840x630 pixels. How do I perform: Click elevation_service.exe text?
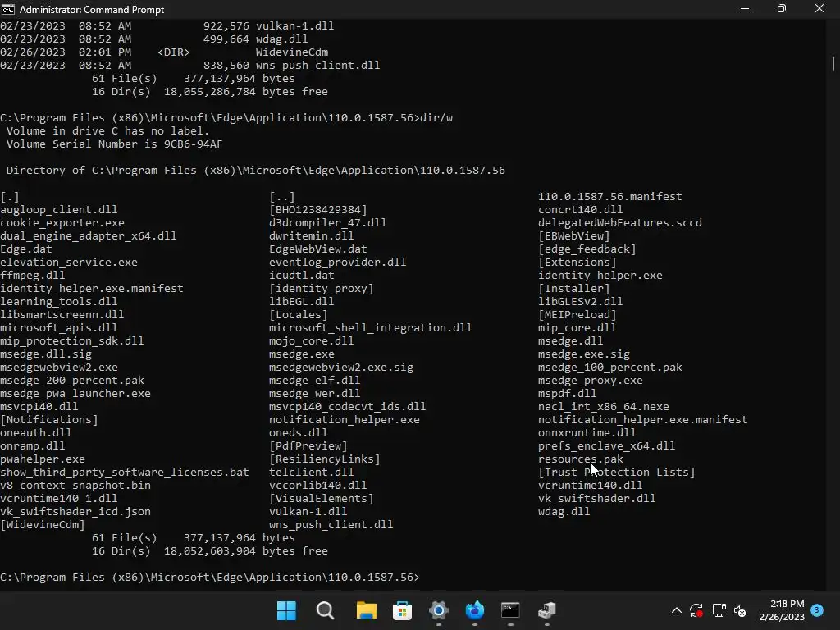[x=69, y=262]
